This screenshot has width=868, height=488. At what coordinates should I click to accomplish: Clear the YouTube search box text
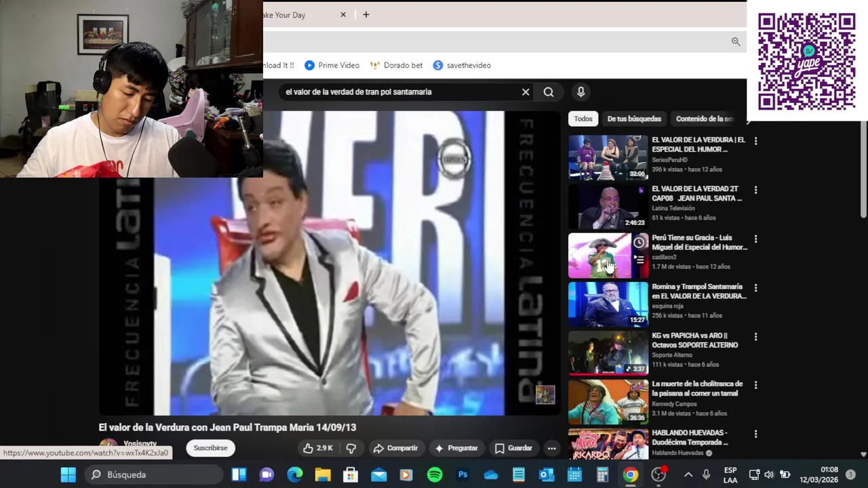(x=526, y=92)
